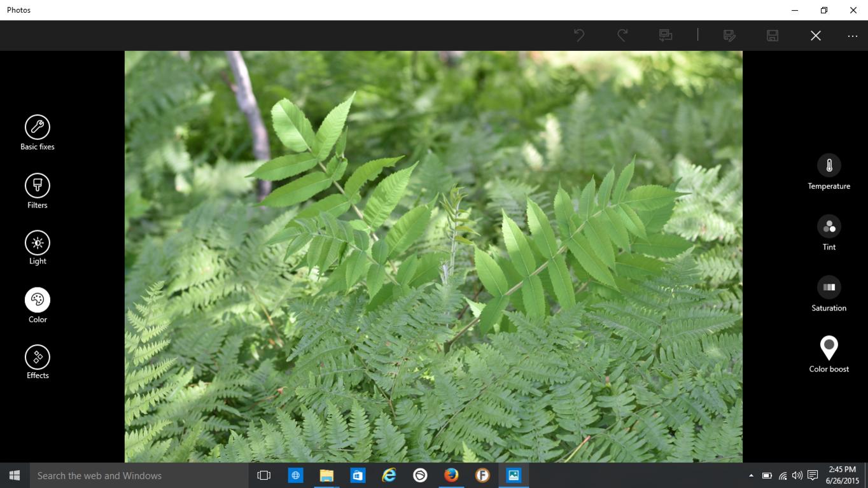Screen dimensions: 868x488
Task: Launch File Explorer from the taskbar
Action: 326,475
